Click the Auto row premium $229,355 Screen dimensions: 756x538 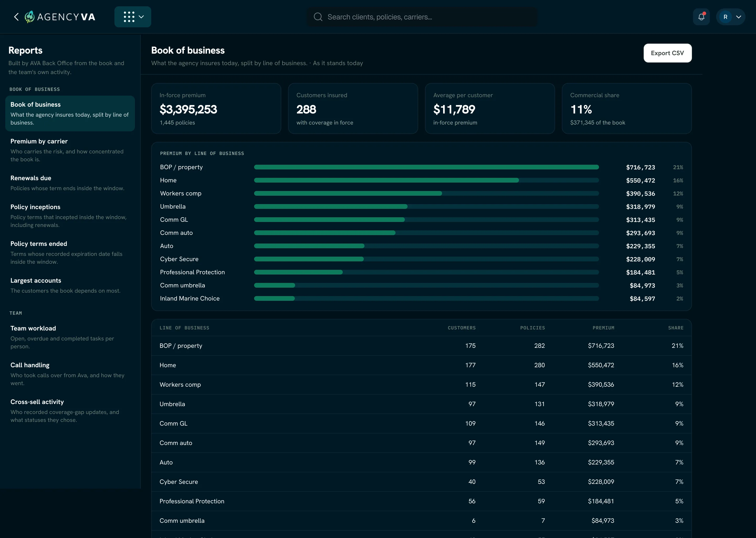(601, 462)
